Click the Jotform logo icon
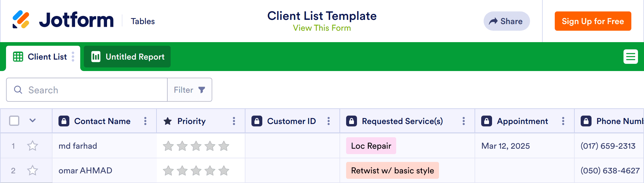 pos(21,20)
